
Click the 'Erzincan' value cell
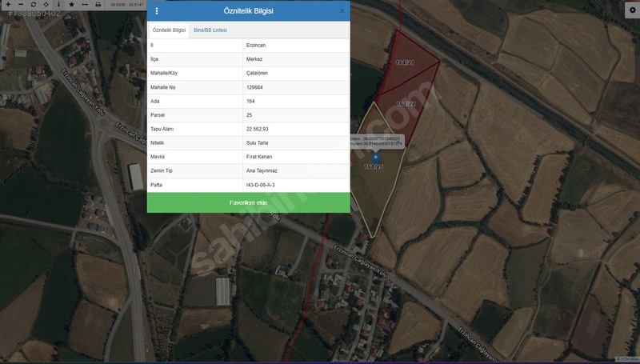point(296,46)
